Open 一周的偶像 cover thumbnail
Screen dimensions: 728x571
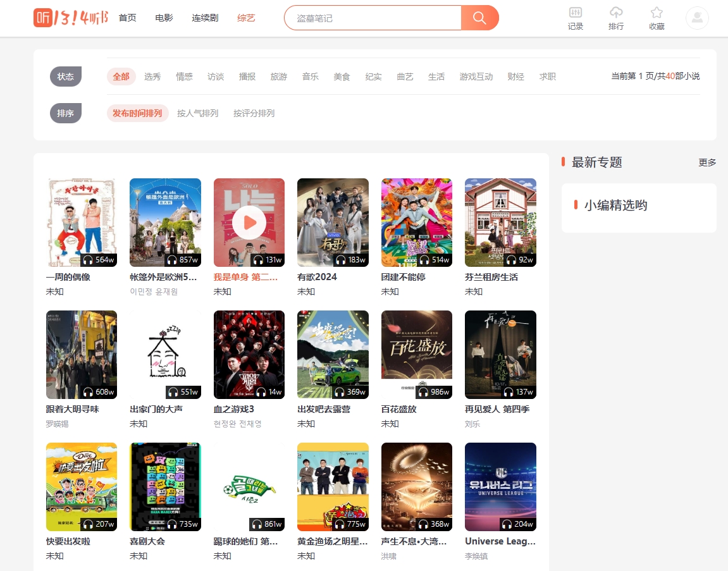tap(81, 223)
